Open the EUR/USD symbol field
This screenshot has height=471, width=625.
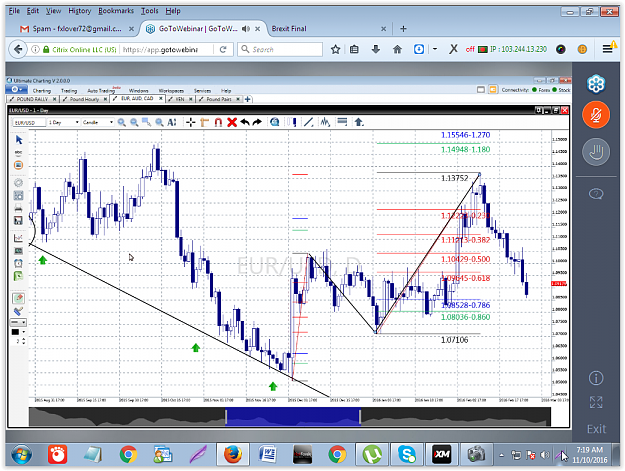tap(29, 122)
